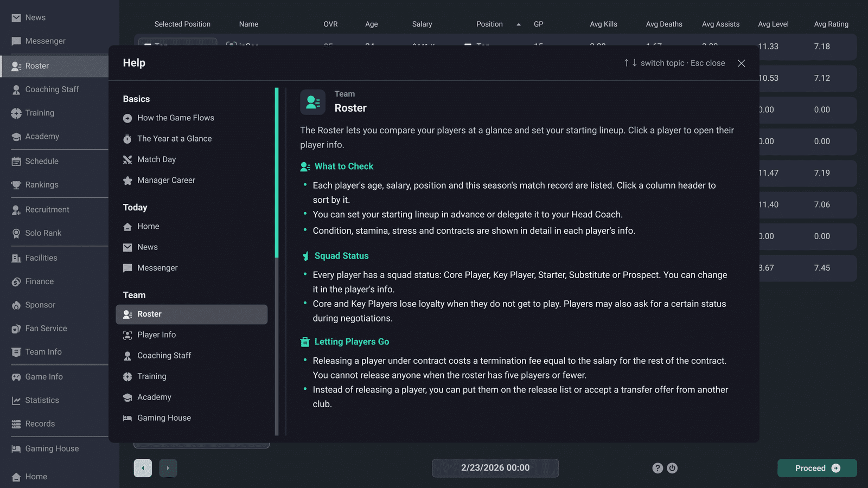Sort roster by Age column header
Viewport: 868px width, 488px height.
[x=372, y=24]
